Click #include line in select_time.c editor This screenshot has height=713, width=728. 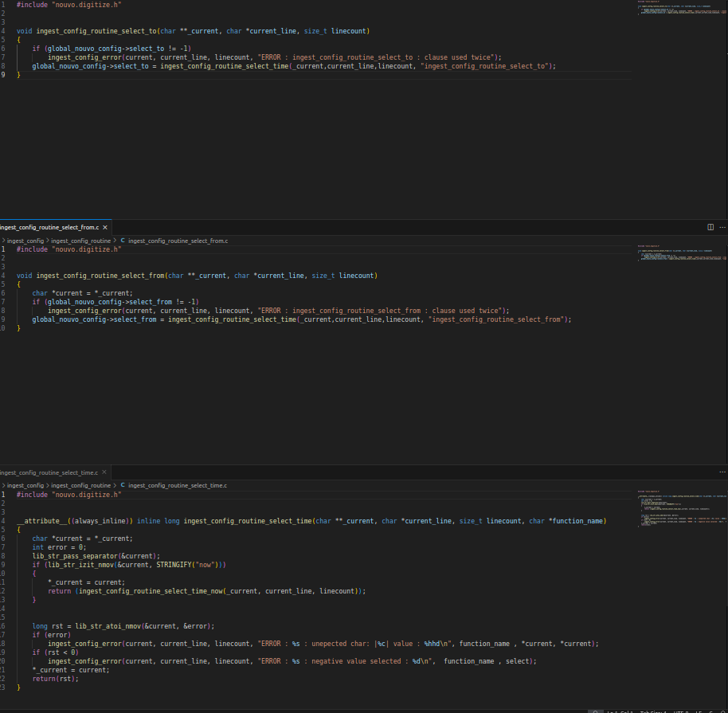click(x=69, y=496)
